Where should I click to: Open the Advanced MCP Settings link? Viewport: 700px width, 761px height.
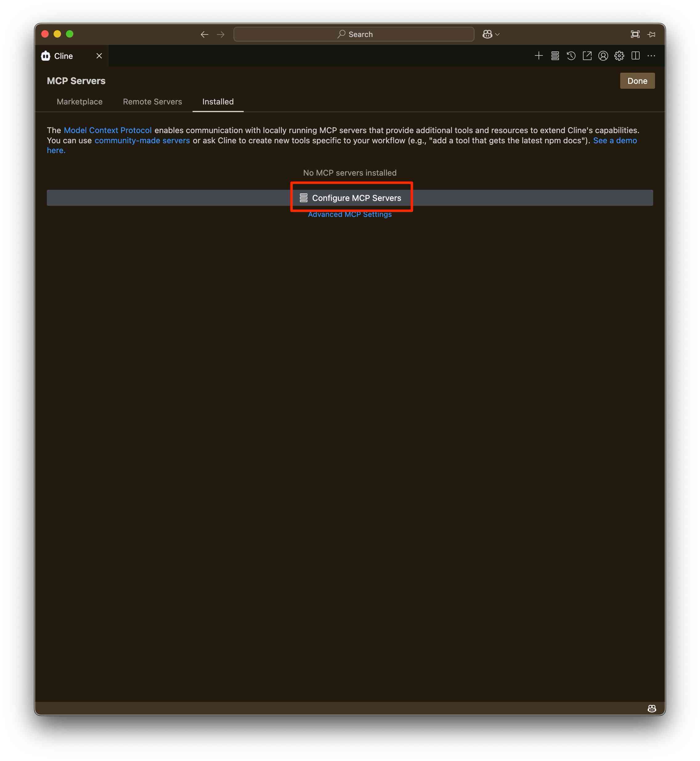click(x=350, y=215)
